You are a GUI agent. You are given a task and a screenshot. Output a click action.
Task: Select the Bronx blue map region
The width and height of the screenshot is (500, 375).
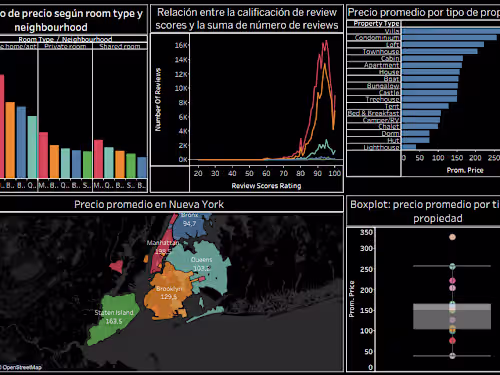193,224
